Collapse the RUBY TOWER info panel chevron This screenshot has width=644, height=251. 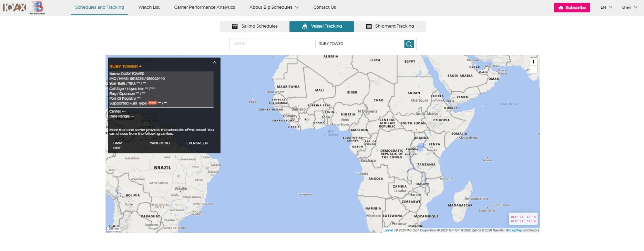214,63
